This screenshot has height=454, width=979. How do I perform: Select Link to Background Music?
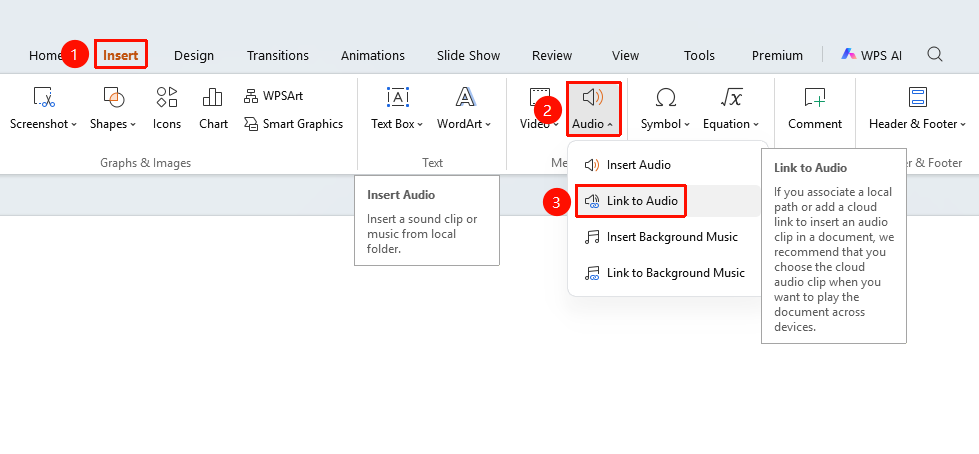[x=666, y=273]
